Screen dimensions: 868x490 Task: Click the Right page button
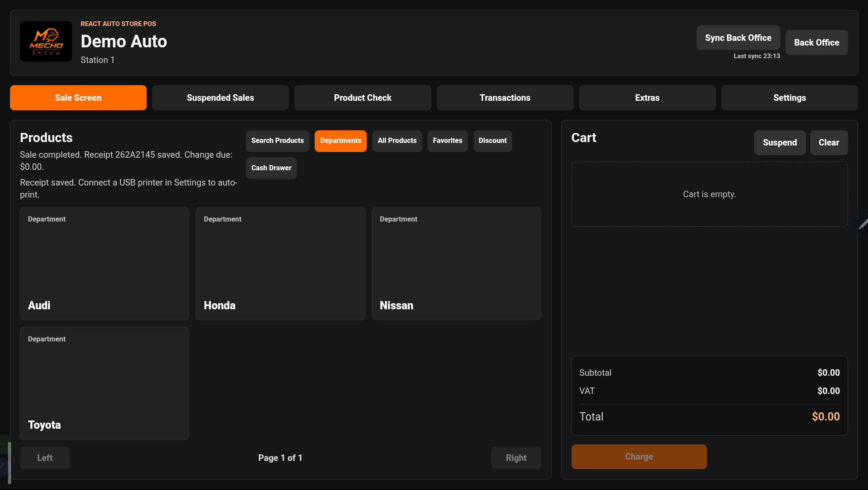[x=516, y=458]
